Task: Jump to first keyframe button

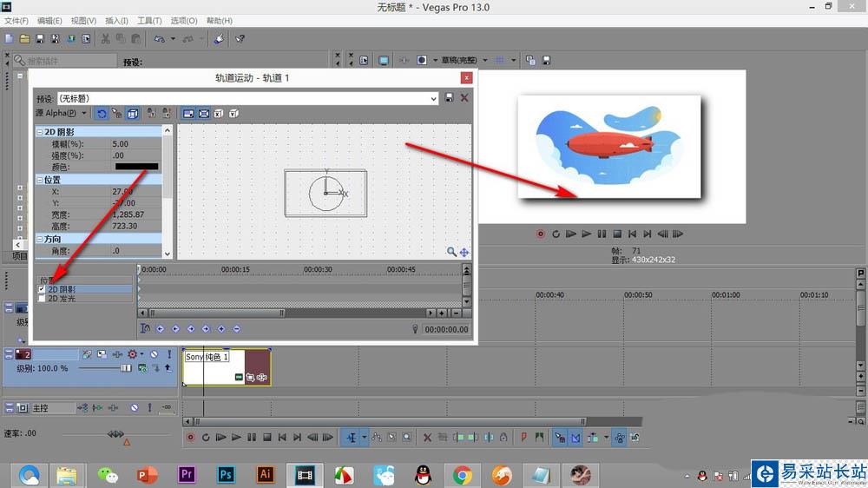Action: pyautogui.click(x=160, y=329)
